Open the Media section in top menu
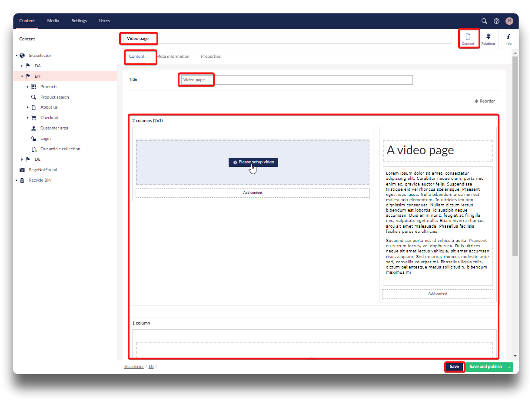 (53, 21)
